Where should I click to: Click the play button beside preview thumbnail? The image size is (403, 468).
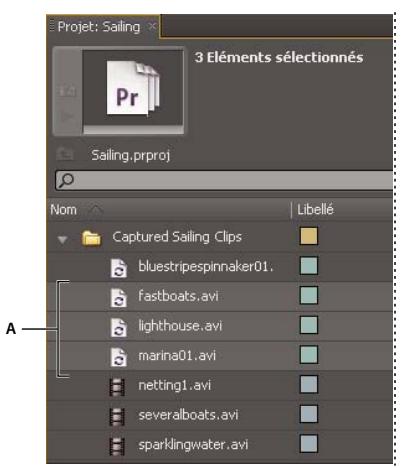[68, 117]
